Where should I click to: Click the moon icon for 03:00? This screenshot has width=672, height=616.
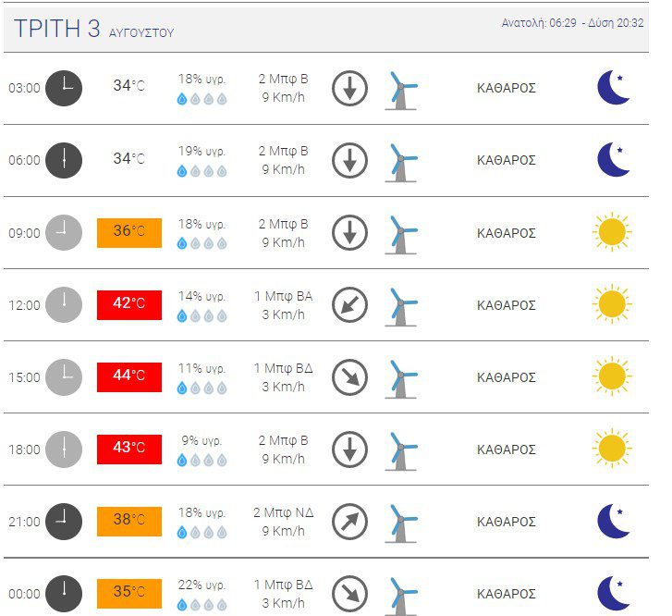(x=613, y=88)
